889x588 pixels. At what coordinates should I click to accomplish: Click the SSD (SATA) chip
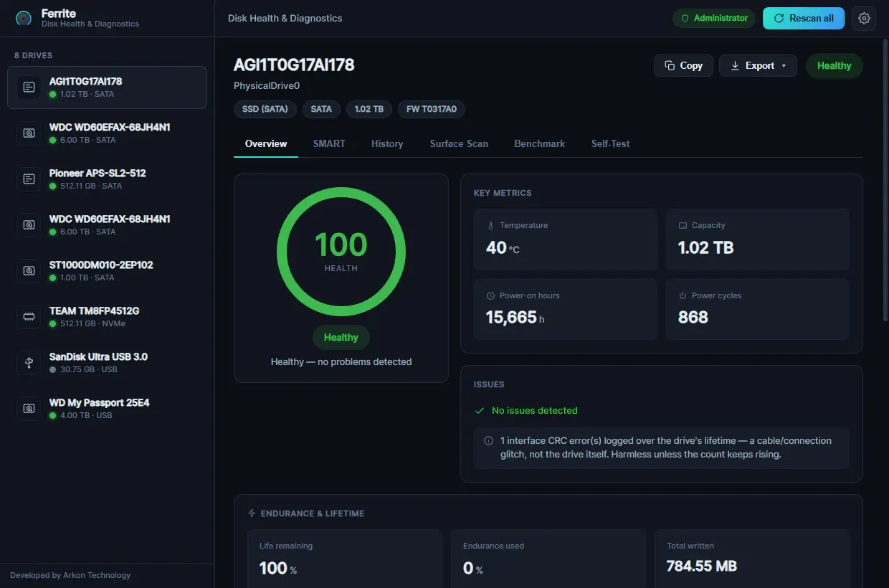tap(265, 109)
